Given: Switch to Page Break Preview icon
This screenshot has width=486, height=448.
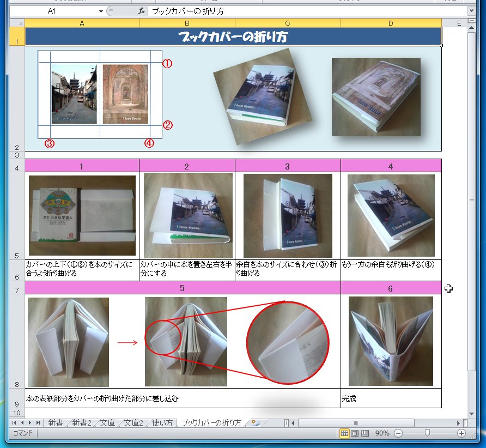Looking at the screenshot, I should click(x=365, y=433).
